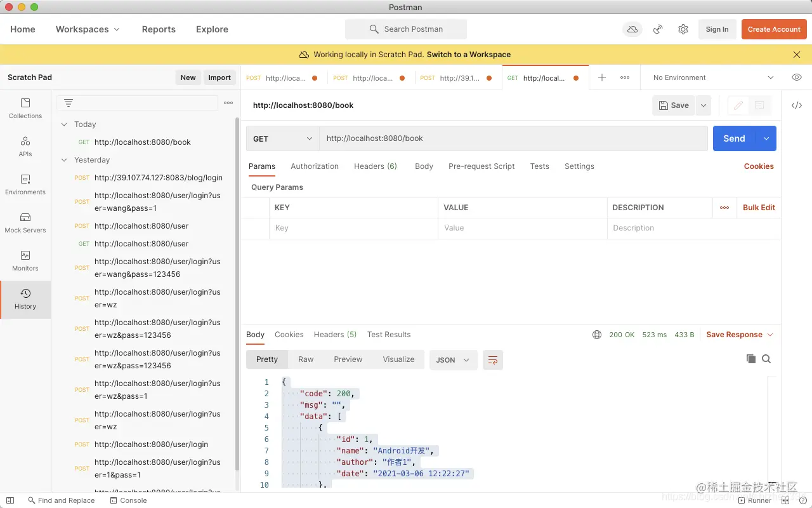812x508 pixels.
Task: Click the Search Postman field
Action: (x=406, y=29)
